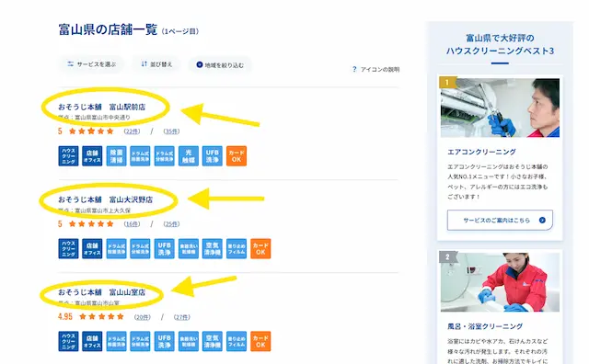The height and width of the screenshot is (364, 589).
Task: Expand the 地域を絞り込む area filter
Action: pyautogui.click(x=220, y=65)
